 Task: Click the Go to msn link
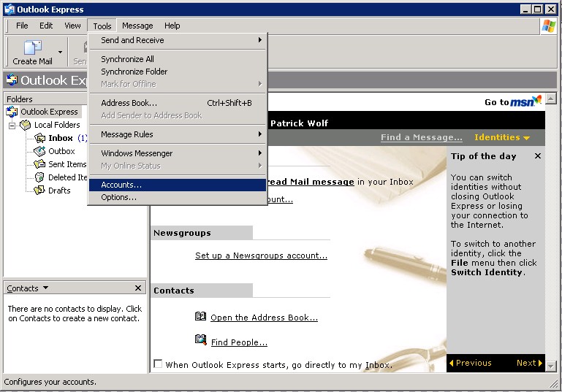[x=513, y=101]
